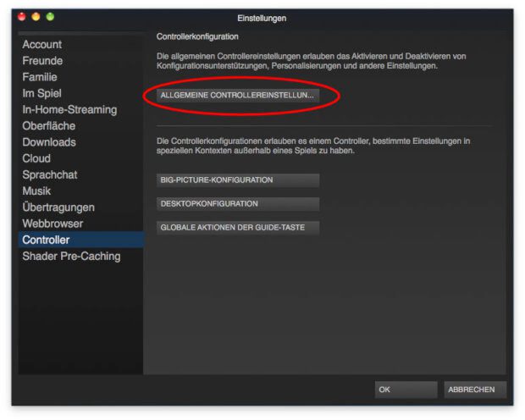Open Sprachchat in the sidebar
This screenshot has width=525, height=420.
[x=51, y=174]
